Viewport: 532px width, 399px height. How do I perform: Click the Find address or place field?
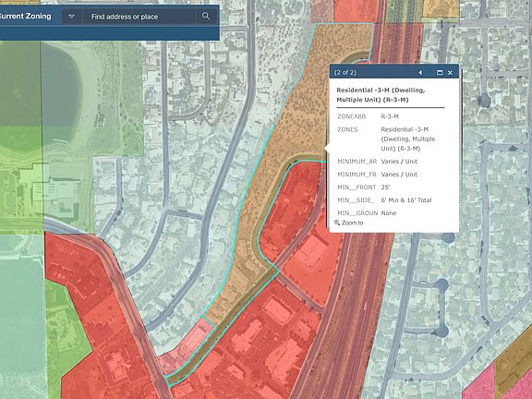coord(139,17)
